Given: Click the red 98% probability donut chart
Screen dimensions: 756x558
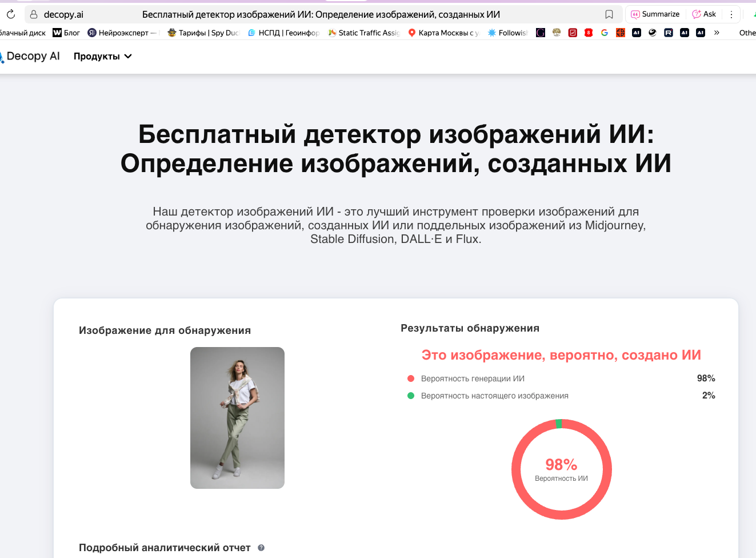Looking at the screenshot, I should pos(561,469).
